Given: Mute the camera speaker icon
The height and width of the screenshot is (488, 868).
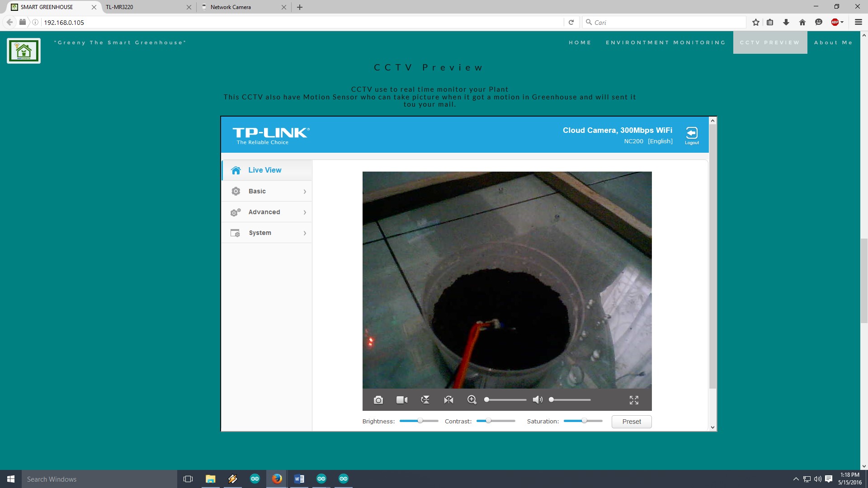Looking at the screenshot, I should (538, 400).
